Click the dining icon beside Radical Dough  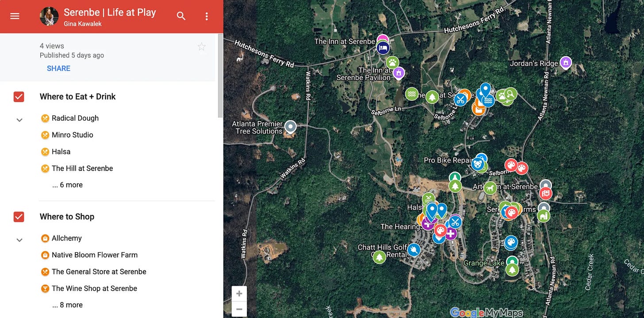pyautogui.click(x=45, y=118)
